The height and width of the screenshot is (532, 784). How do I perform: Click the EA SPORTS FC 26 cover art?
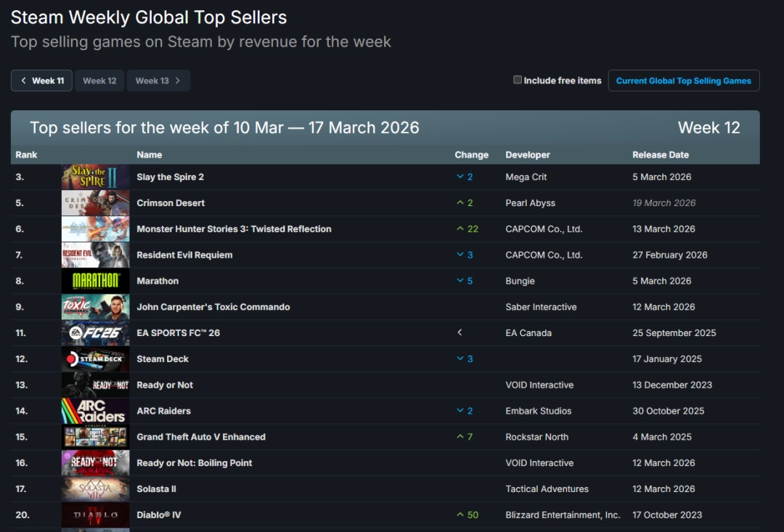95,332
